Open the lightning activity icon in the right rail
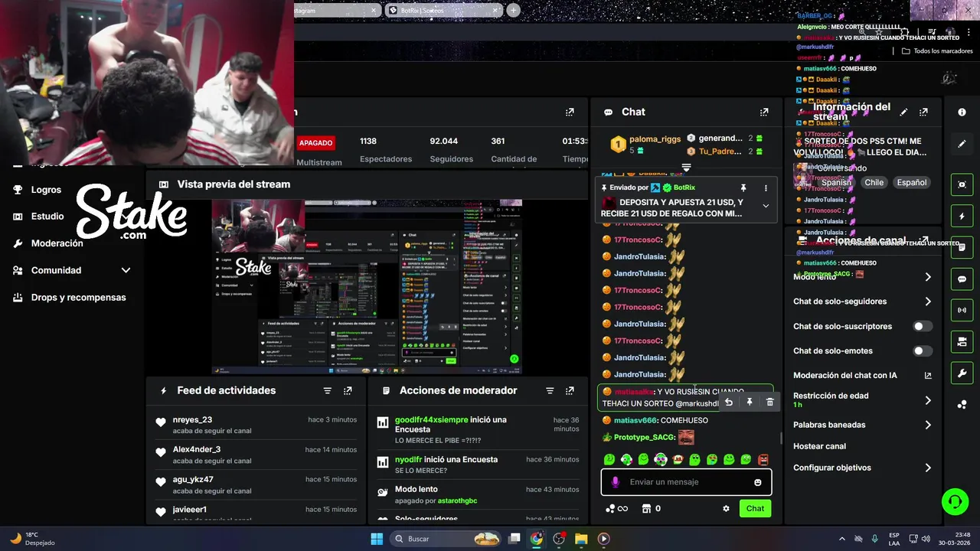 coord(962,217)
